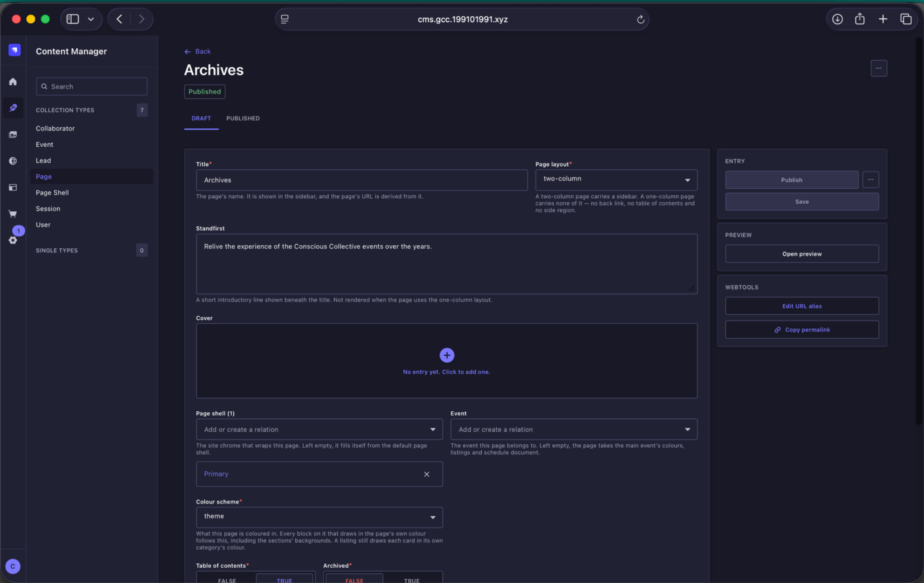The image size is (924, 583).
Task: Open the Page layout dropdown
Action: click(x=616, y=179)
